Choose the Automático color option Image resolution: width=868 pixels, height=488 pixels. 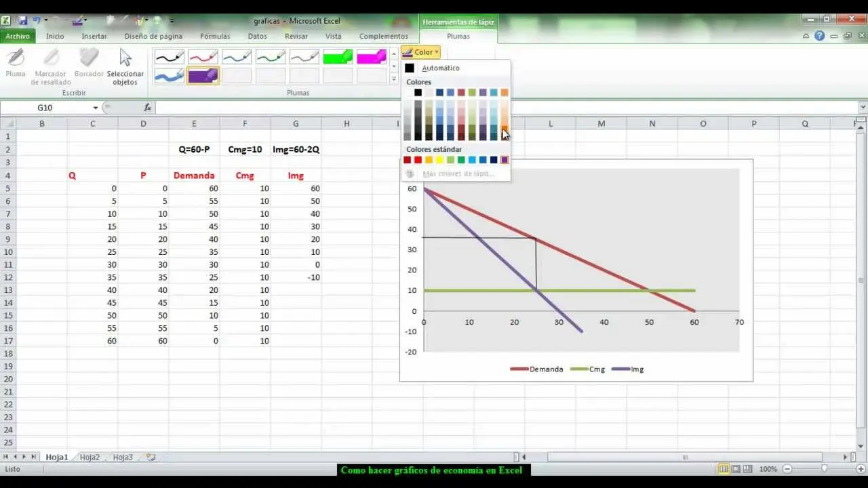(440, 68)
